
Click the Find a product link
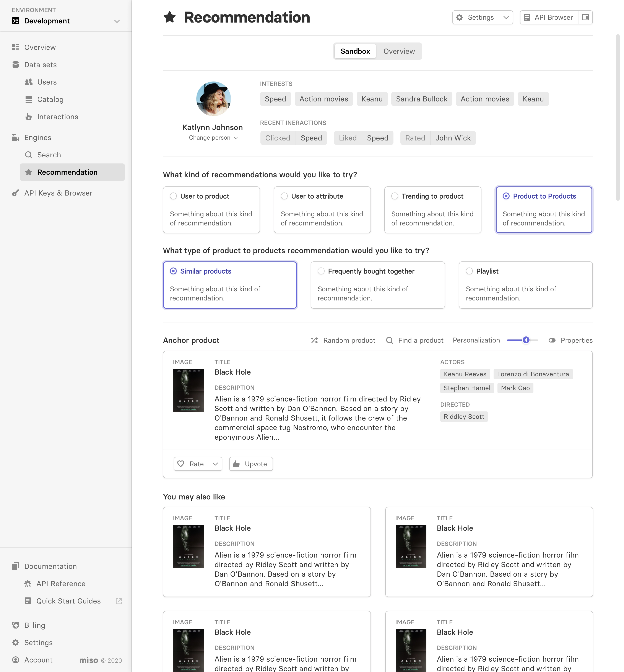[415, 340]
